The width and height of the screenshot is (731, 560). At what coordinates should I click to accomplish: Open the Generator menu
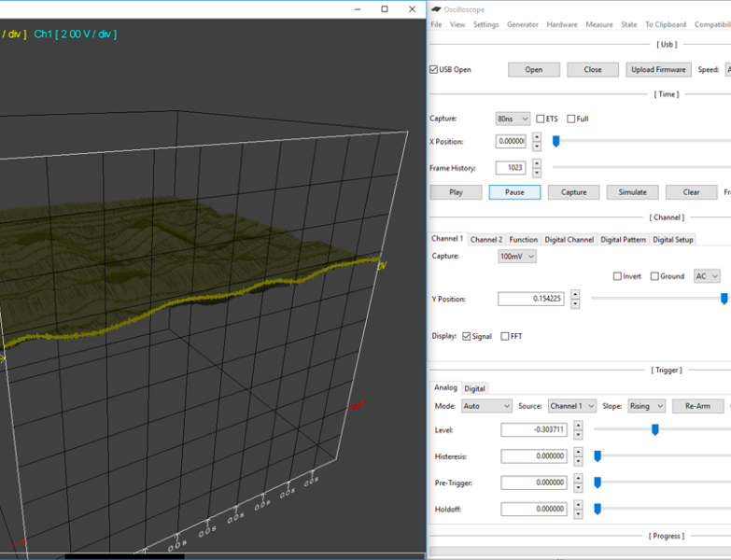click(523, 24)
